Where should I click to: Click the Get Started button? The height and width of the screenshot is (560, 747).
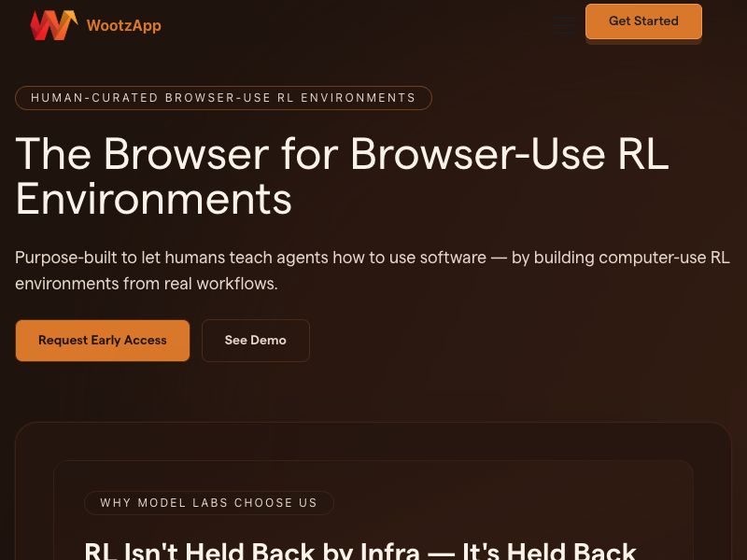643,21
